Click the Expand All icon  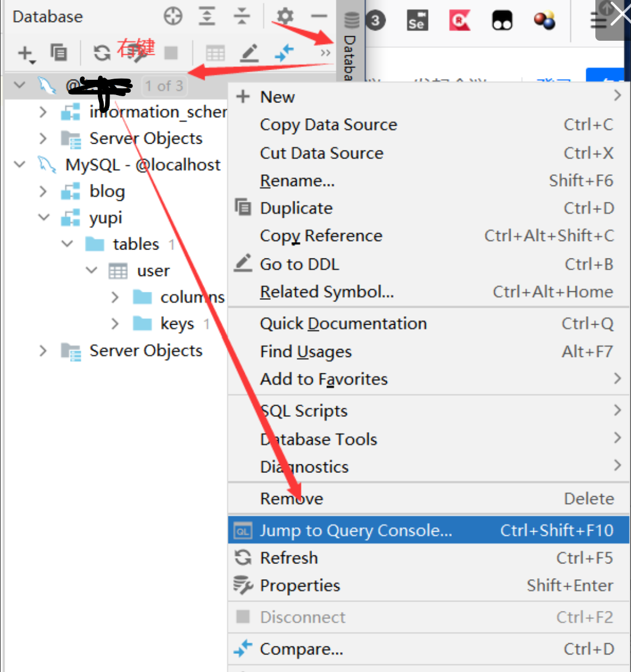pos(207,16)
